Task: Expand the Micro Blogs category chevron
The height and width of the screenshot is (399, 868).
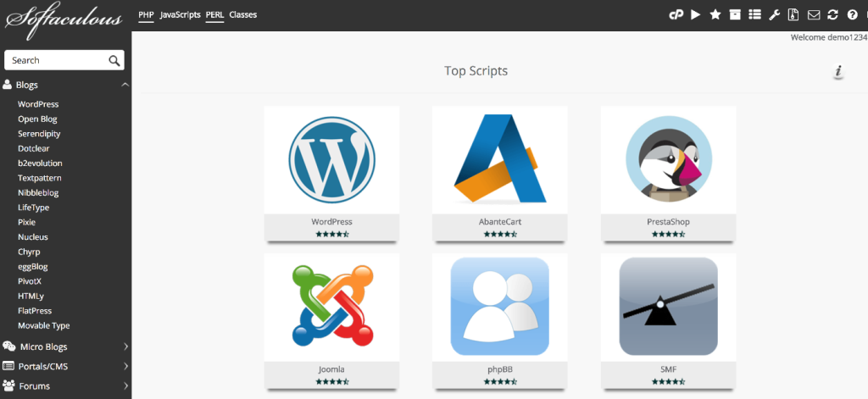Action: (125, 346)
